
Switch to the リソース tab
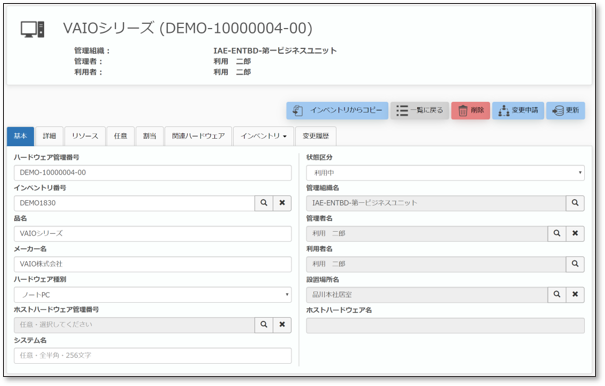coord(85,136)
